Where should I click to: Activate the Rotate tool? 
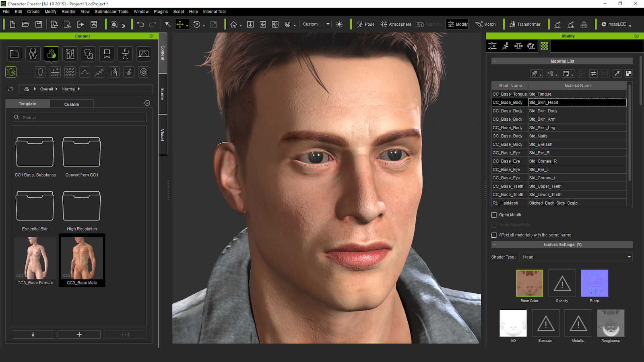pyautogui.click(x=197, y=25)
